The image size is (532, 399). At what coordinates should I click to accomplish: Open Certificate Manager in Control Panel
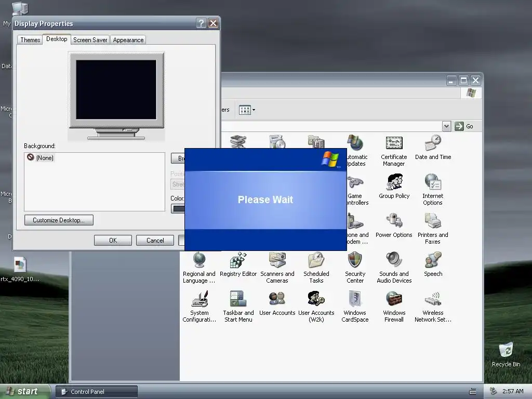pyautogui.click(x=394, y=151)
